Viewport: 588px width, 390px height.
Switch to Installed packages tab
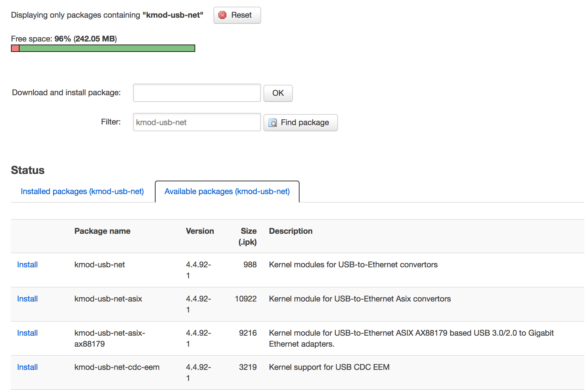point(82,191)
